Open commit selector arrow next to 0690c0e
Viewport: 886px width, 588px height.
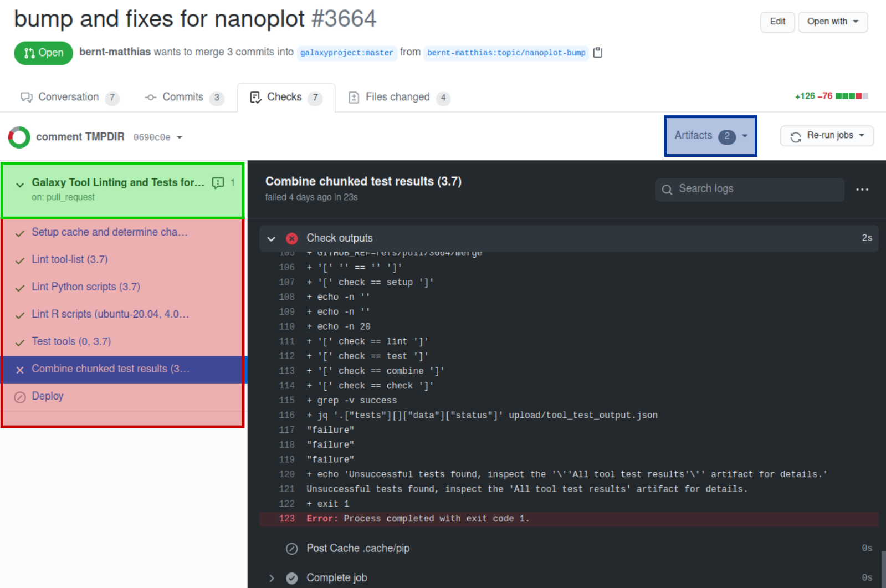(180, 137)
